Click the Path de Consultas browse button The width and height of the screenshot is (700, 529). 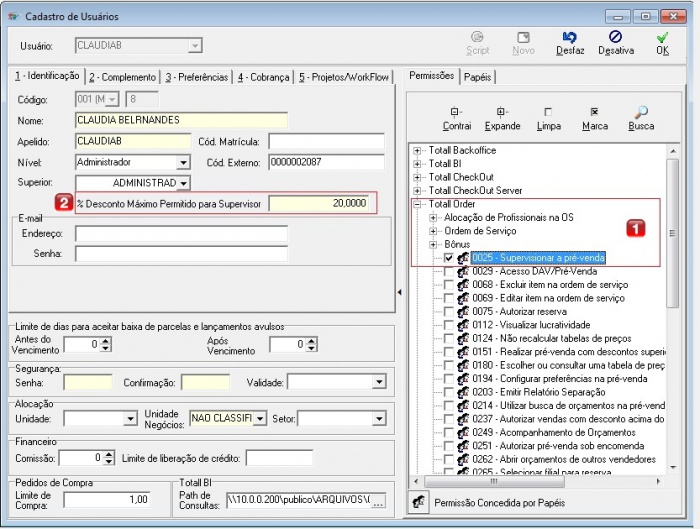(378, 501)
